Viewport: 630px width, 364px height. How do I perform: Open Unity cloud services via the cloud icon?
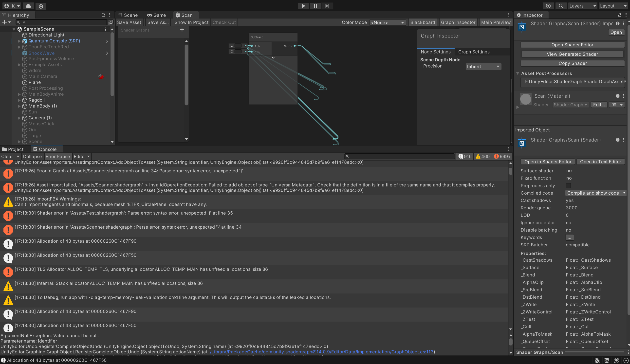[x=28, y=6]
